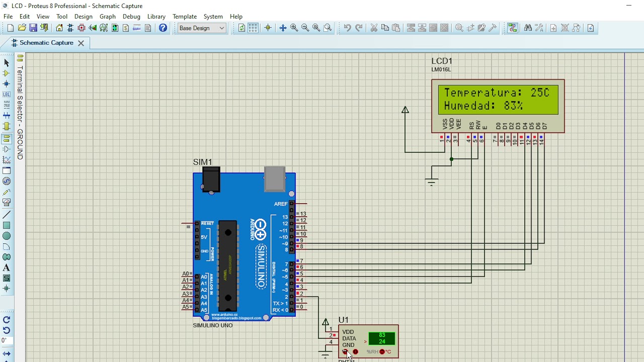Image resolution: width=644 pixels, height=362 pixels.
Task: Click the Rotate Clockwise icon
Action: (7, 320)
